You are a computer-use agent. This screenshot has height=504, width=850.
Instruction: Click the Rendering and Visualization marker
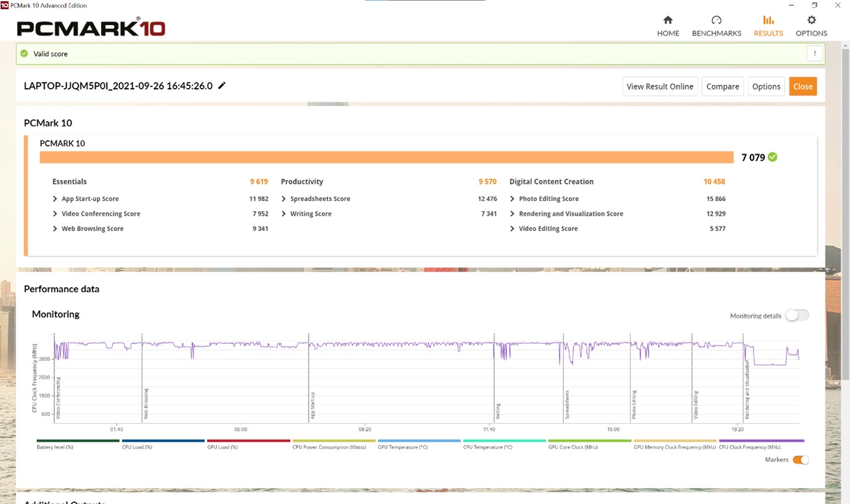[747, 391]
